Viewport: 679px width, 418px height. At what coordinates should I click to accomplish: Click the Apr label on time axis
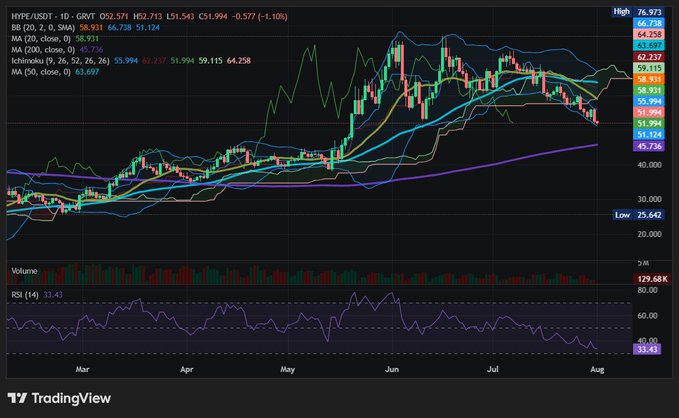187,369
